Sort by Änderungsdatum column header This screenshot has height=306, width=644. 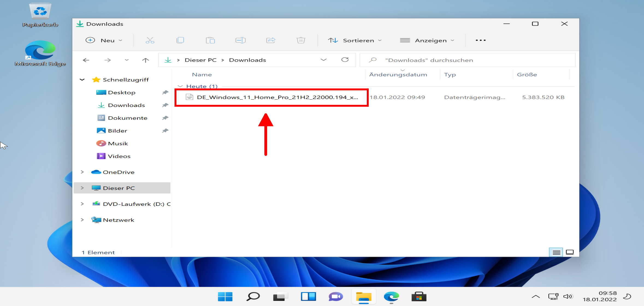(x=398, y=75)
